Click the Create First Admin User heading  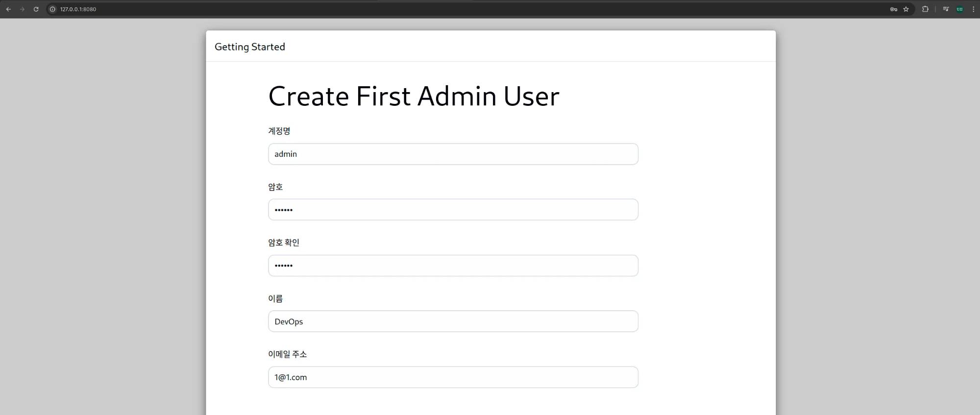(414, 96)
